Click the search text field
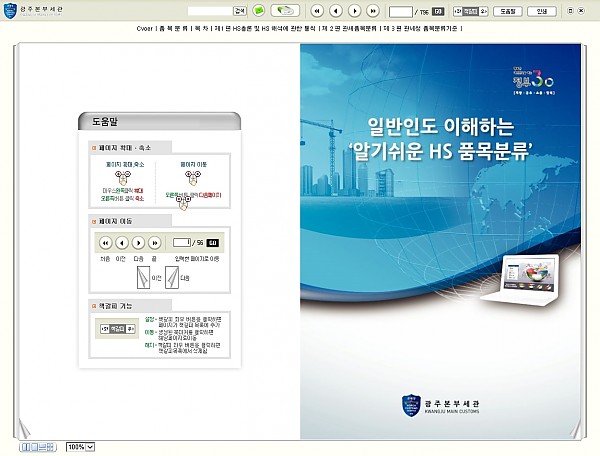 click(x=208, y=11)
